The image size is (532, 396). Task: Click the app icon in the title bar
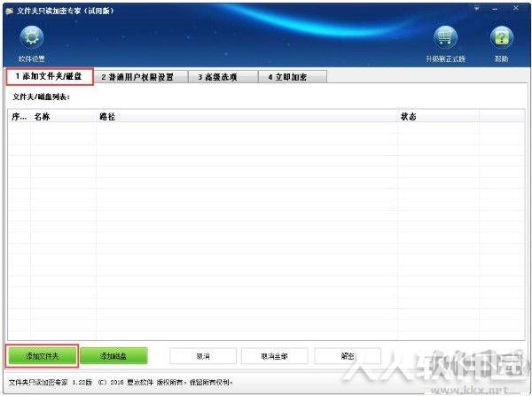[x=10, y=11]
